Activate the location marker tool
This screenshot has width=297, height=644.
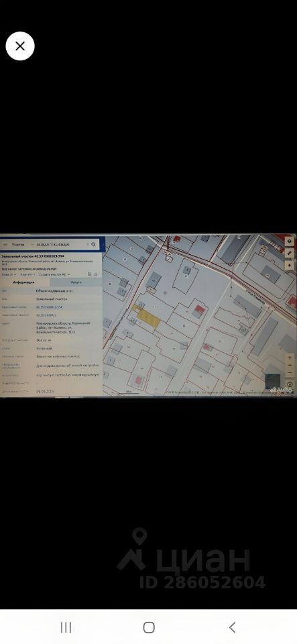coord(290,266)
